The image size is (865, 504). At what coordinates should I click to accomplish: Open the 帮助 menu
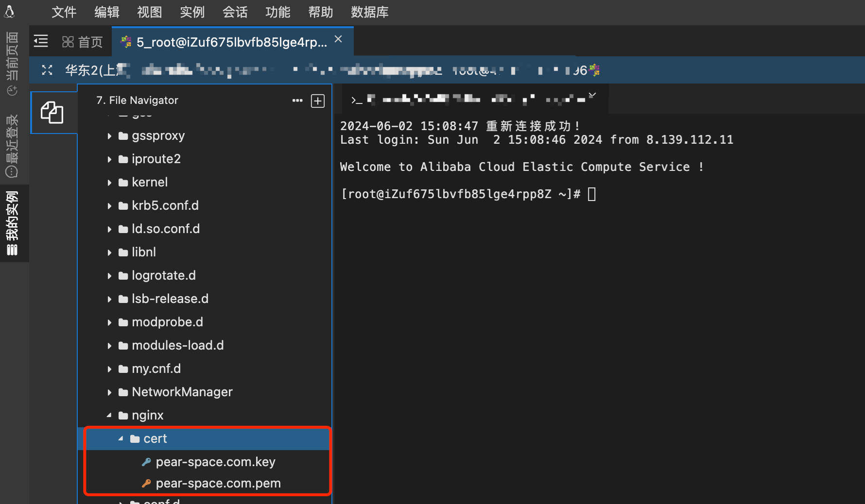tap(321, 12)
